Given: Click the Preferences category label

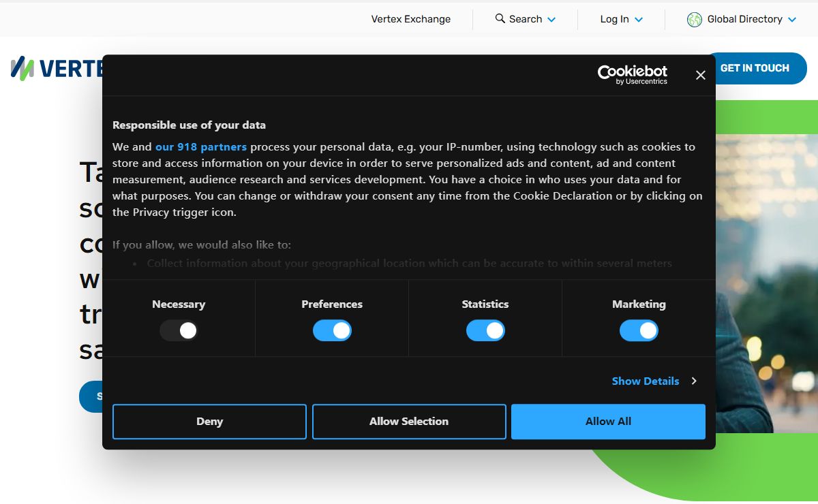Looking at the screenshot, I should click(332, 304).
